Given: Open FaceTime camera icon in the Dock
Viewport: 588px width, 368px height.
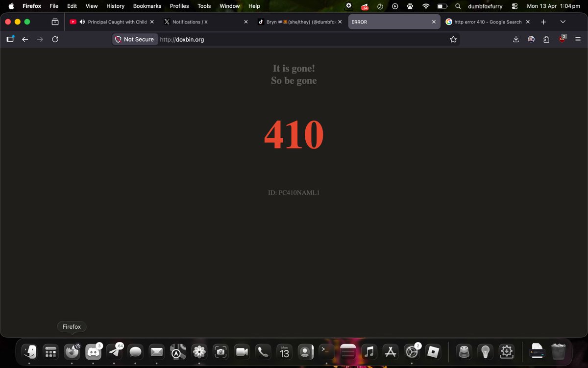Looking at the screenshot, I should 242,351.
